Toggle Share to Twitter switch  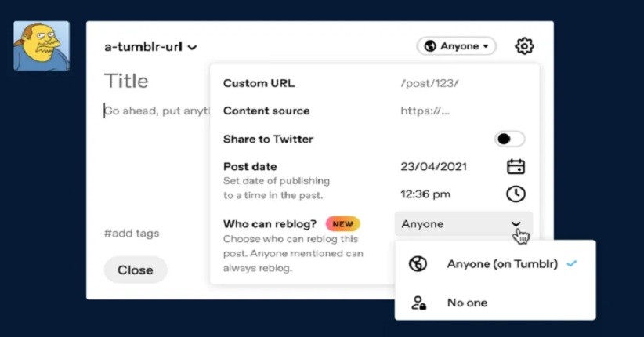coord(509,139)
